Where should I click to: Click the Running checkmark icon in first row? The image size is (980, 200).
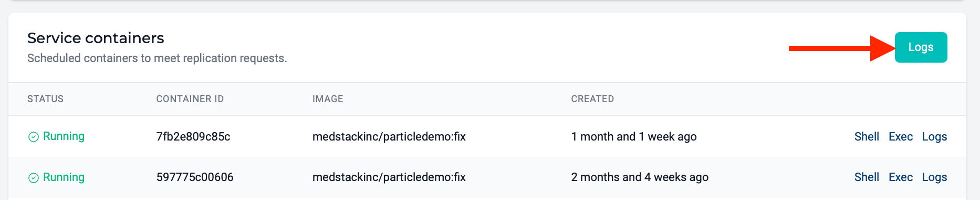33,137
